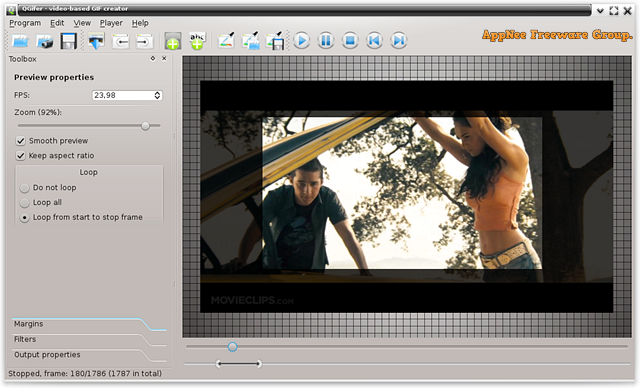This screenshot has height=388, width=640.
Task: Click the QGifer app icon in title bar
Action: point(11,10)
